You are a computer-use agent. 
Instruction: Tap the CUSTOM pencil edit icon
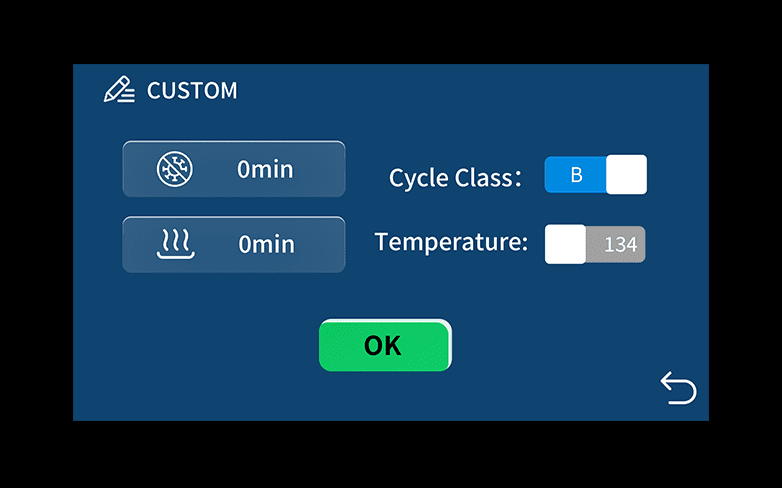(119, 90)
